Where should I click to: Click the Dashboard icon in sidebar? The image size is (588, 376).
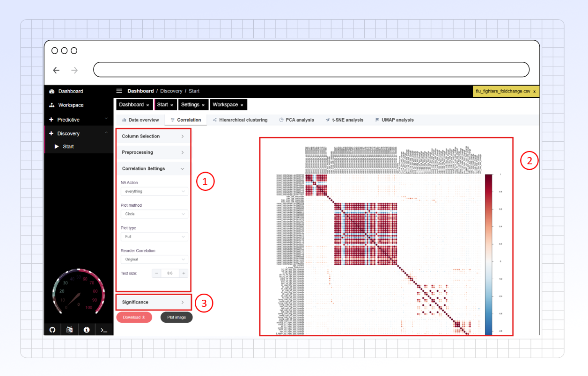[52, 91]
